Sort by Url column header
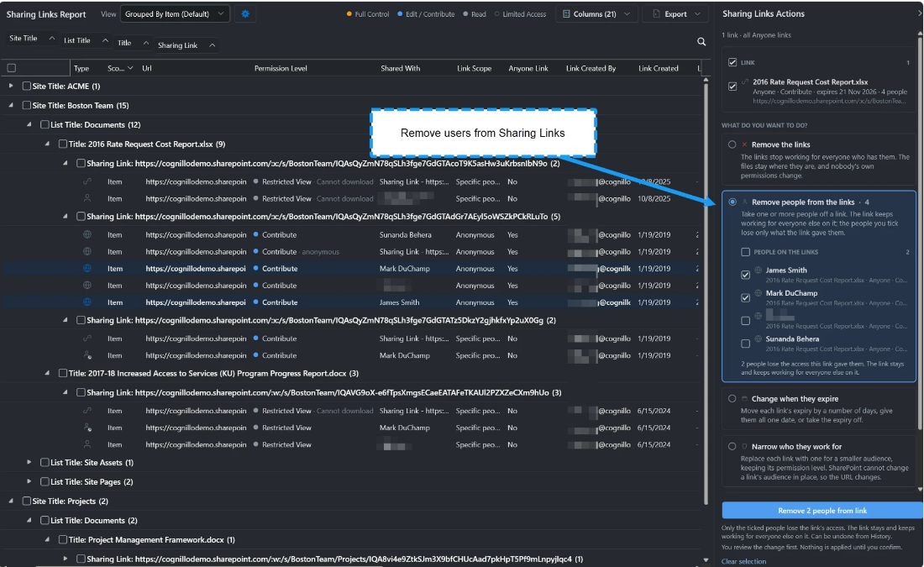 point(147,68)
